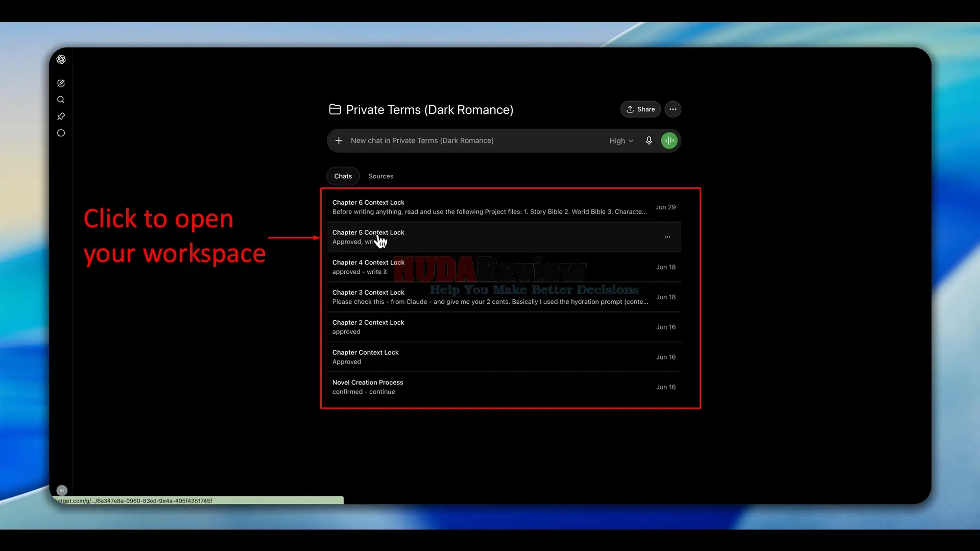Start a new chat via sidebar compose icon
The height and width of the screenshot is (551, 980).
(x=61, y=83)
